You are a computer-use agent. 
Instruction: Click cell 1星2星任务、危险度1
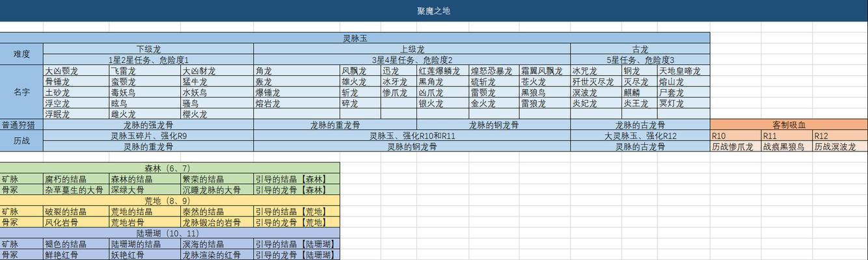[x=148, y=59]
